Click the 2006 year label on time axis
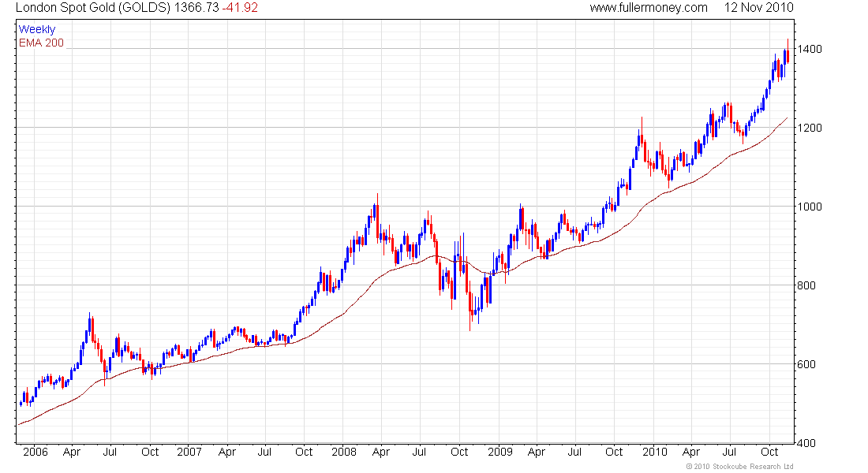 click(x=36, y=452)
